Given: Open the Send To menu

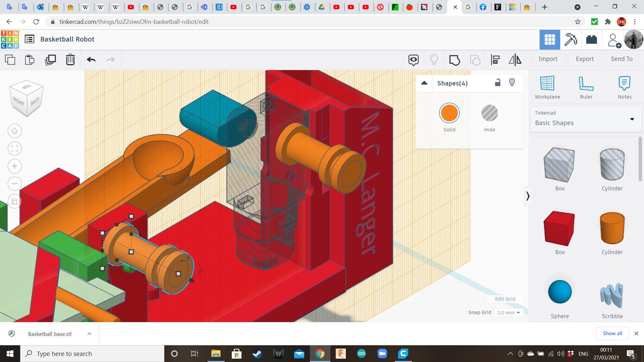Looking at the screenshot, I should click(622, 59).
